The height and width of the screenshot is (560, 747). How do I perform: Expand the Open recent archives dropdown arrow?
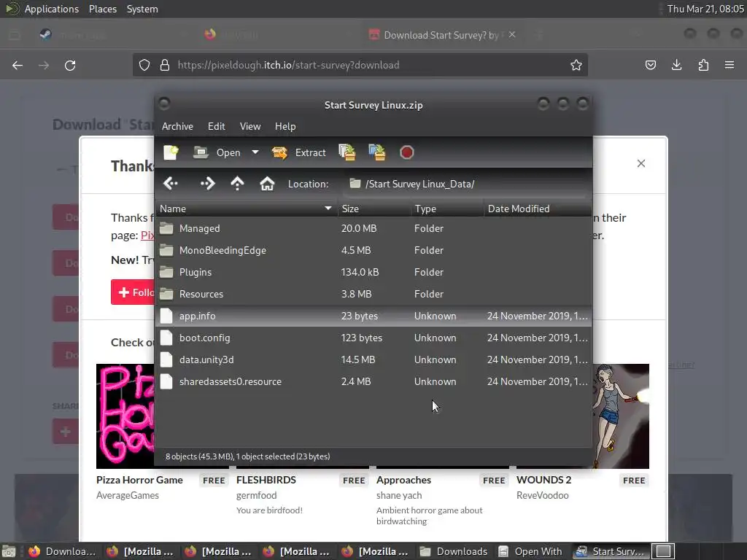tap(255, 152)
